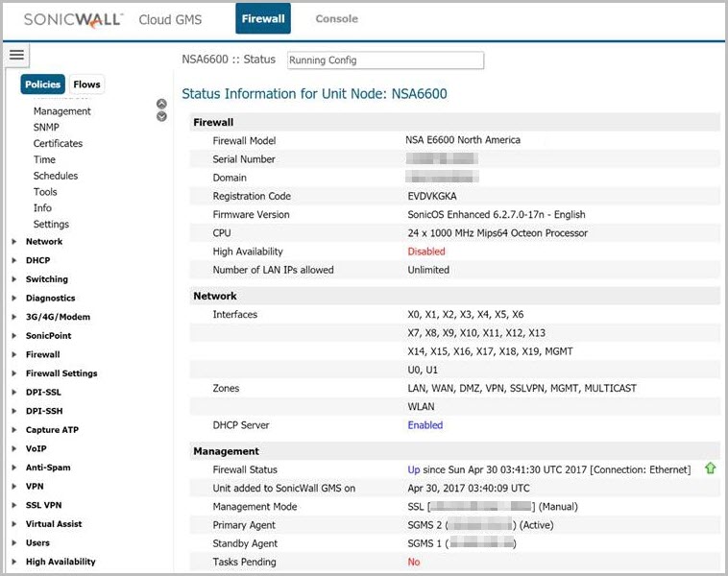Viewport: 728px width, 576px height.
Task: Click the zones list LAN, WAN, DMZ
Action: (x=522, y=389)
